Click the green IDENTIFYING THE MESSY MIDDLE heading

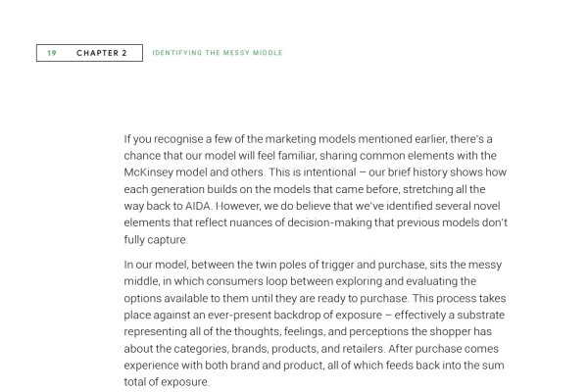(218, 52)
